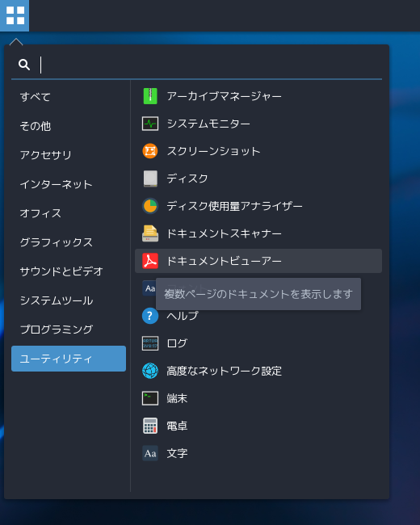Viewport: 420px width, 525px height.
Task: Click the Disks icon (ディスク)
Action: pos(150,178)
